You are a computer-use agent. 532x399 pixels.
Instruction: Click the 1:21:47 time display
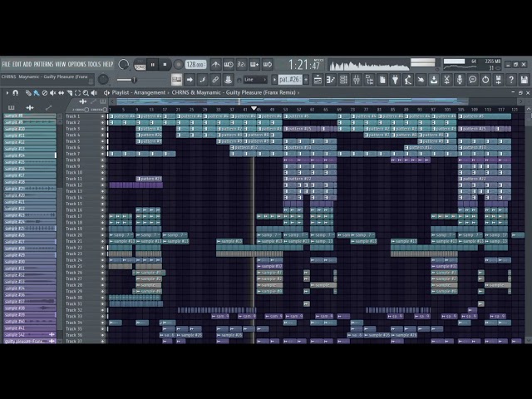coord(304,65)
